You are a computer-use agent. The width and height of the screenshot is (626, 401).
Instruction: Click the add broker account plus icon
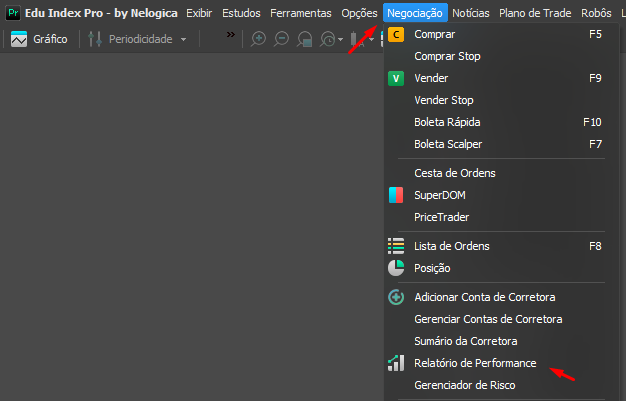pyautogui.click(x=396, y=297)
